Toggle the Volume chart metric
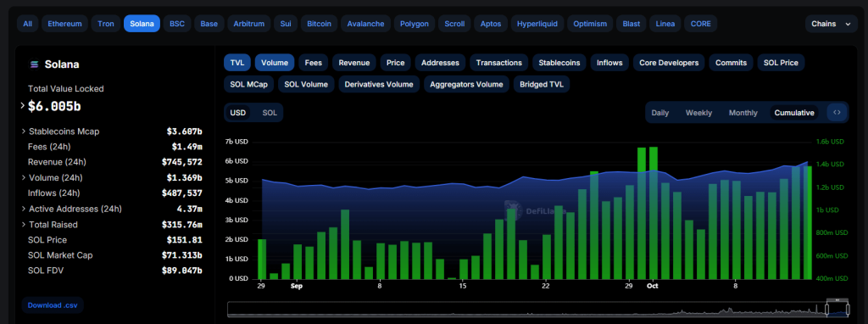 tap(275, 63)
